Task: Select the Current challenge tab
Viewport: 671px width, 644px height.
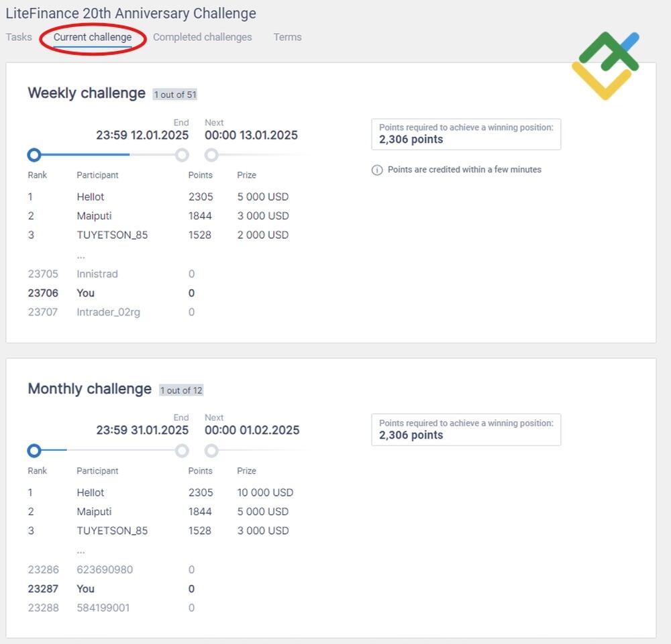Action: point(93,37)
